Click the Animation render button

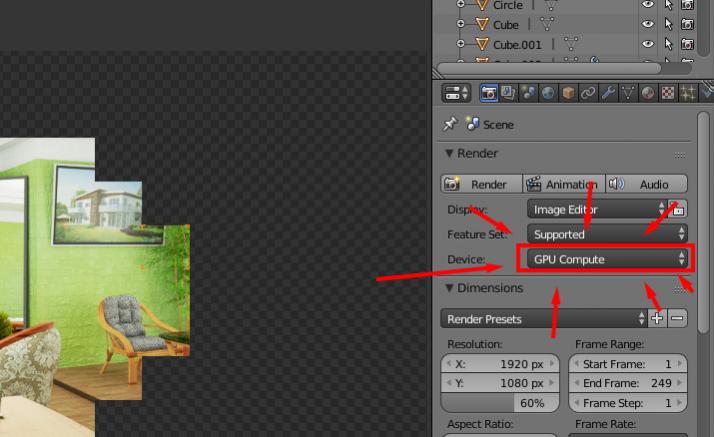coord(564,184)
